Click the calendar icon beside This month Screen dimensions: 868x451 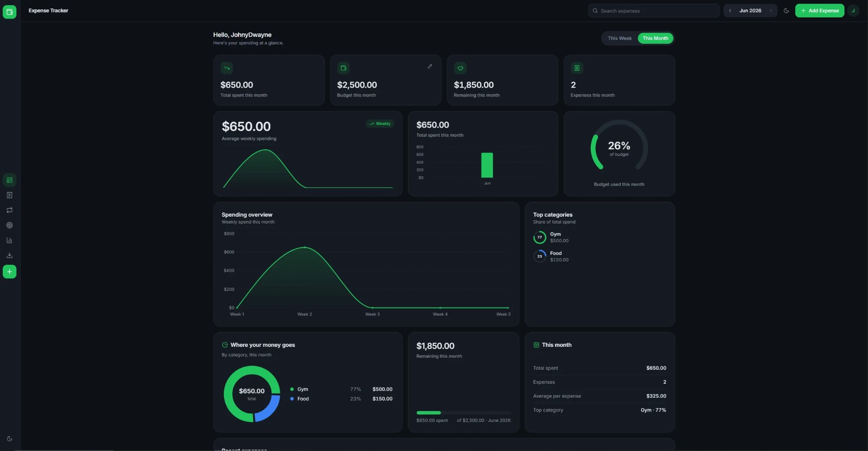point(536,345)
